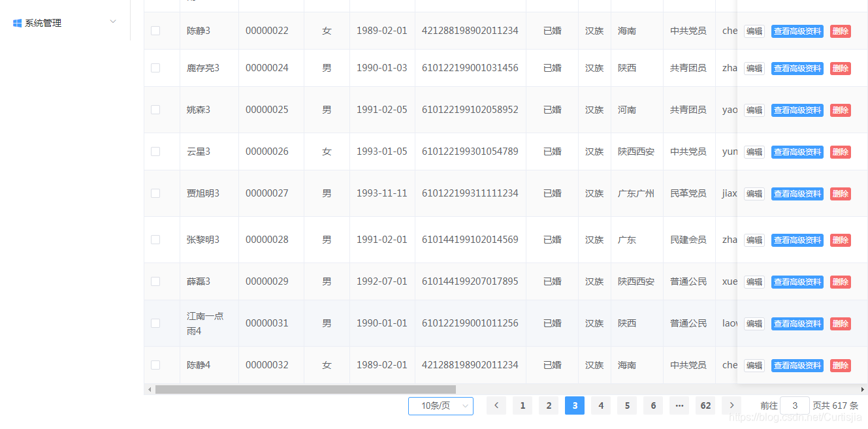Image resolution: width=868 pixels, height=429 pixels.
Task: Select the checkbox for 江南一点雨4
Action: coord(155,323)
